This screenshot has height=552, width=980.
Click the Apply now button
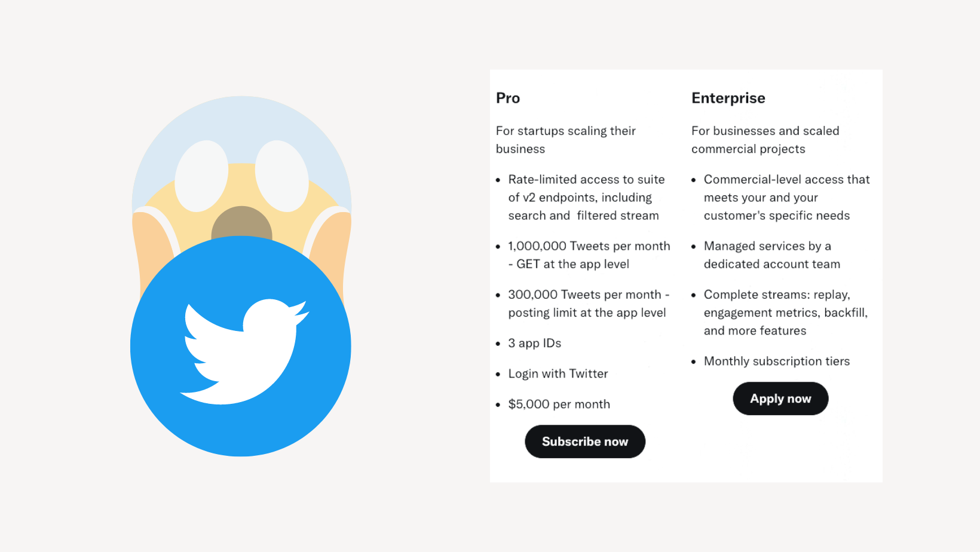click(x=780, y=398)
